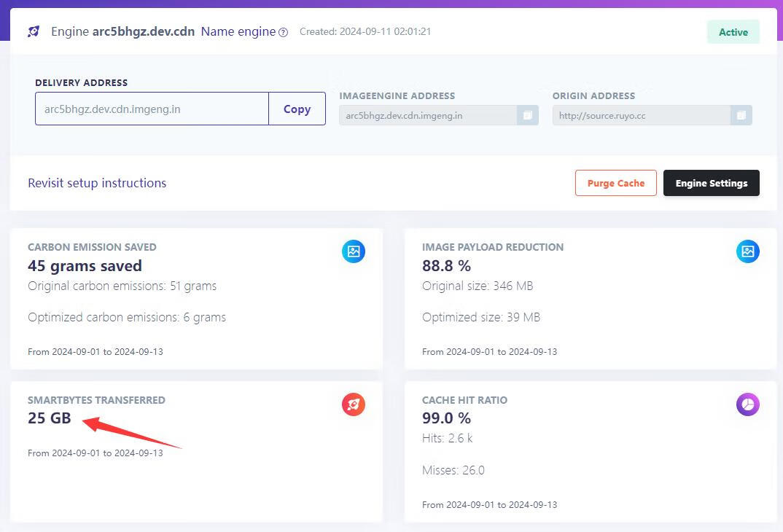Select the ImageEngine Address text field
783x532 pixels.
pos(428,115)
